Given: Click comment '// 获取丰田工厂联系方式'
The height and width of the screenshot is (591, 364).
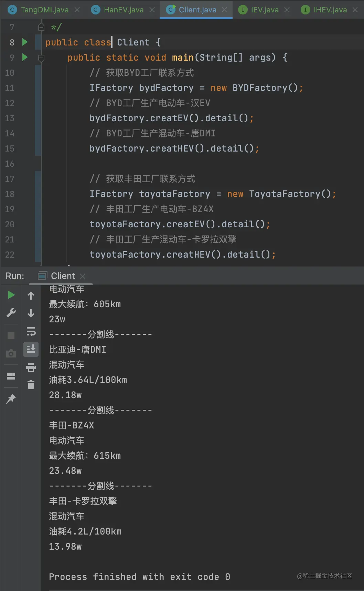Looking at the screenshot, I should pyautogui.click(x=142, y=179).
